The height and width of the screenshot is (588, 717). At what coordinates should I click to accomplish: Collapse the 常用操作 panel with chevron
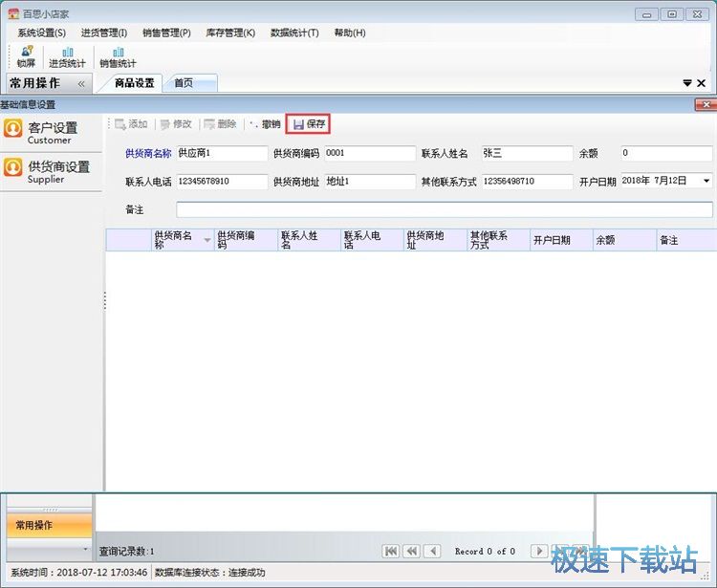[81, 83]
